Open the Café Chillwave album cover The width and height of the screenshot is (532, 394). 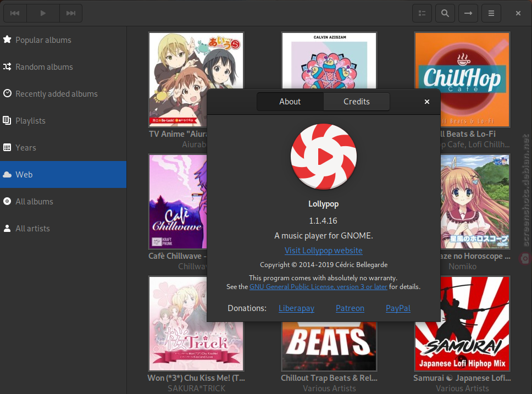178,202
